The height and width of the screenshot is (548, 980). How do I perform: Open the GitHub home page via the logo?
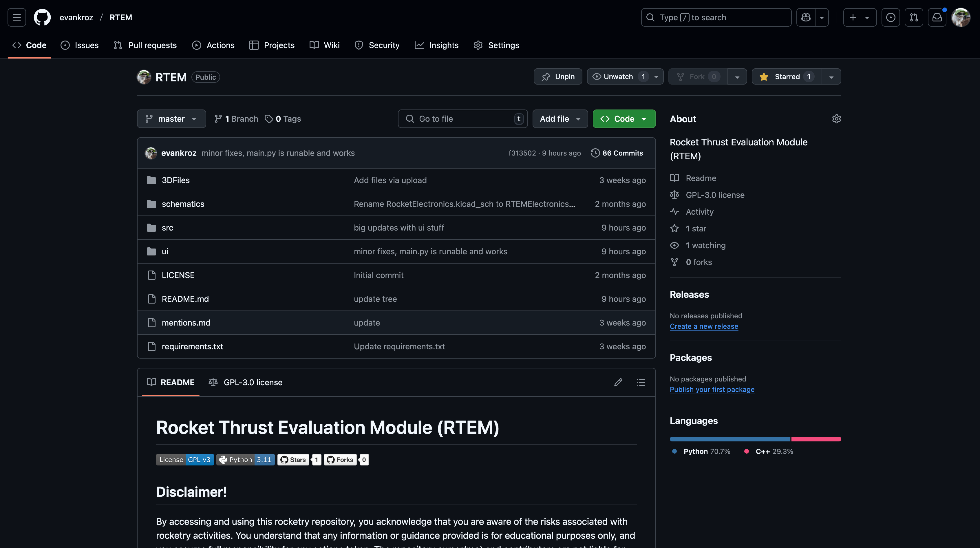click(x=42, y=17)
